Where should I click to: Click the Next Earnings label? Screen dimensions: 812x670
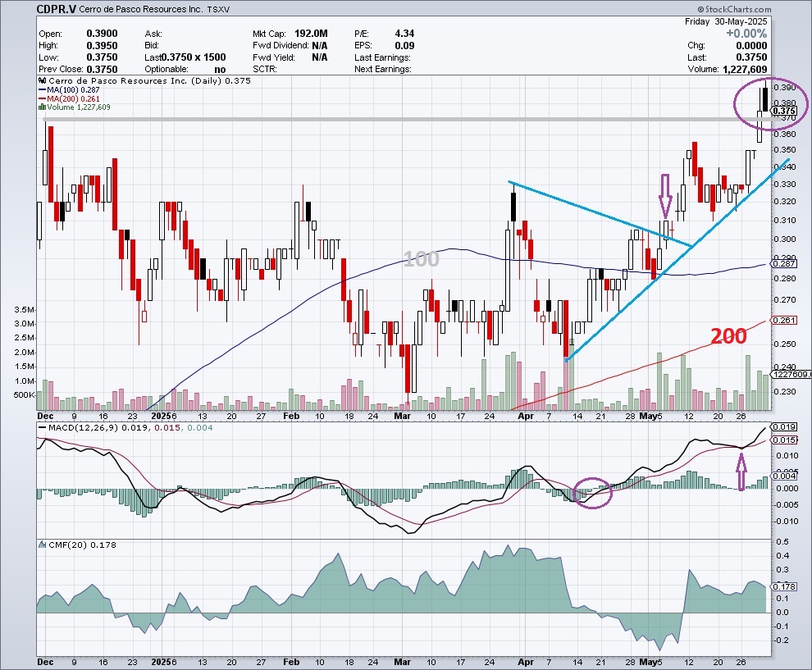click(383, 70)
